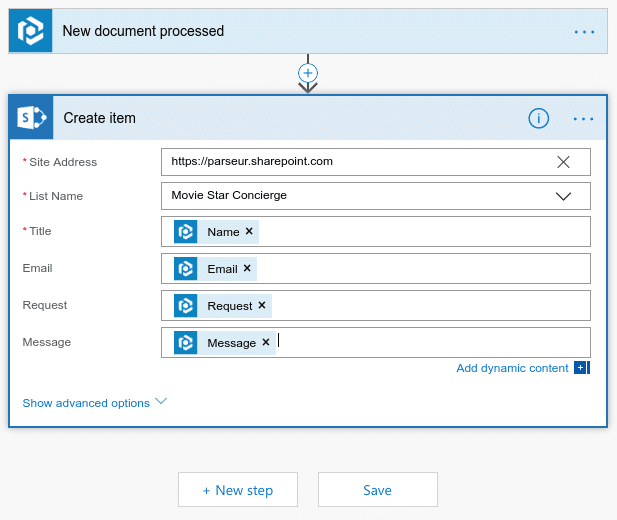Click the Parseur trigger icon in header
617x520 pixels.
(x=30, y=31)
